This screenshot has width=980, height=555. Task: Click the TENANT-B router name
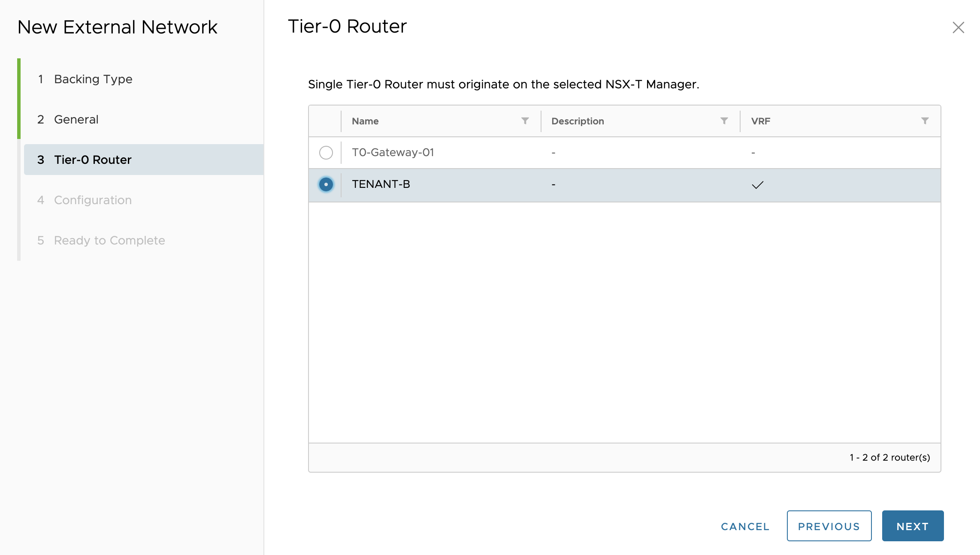pyautogui.click(x=381, y=184)
